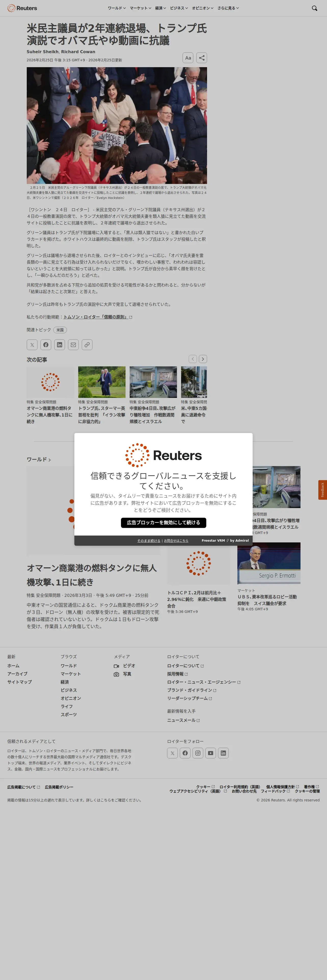Open 著作権 footer link

tap(311, 787)
